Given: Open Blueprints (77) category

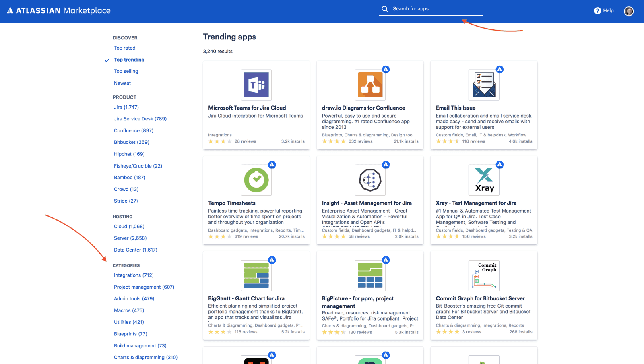Looking at the screenshot, I should tap(130, 334).
